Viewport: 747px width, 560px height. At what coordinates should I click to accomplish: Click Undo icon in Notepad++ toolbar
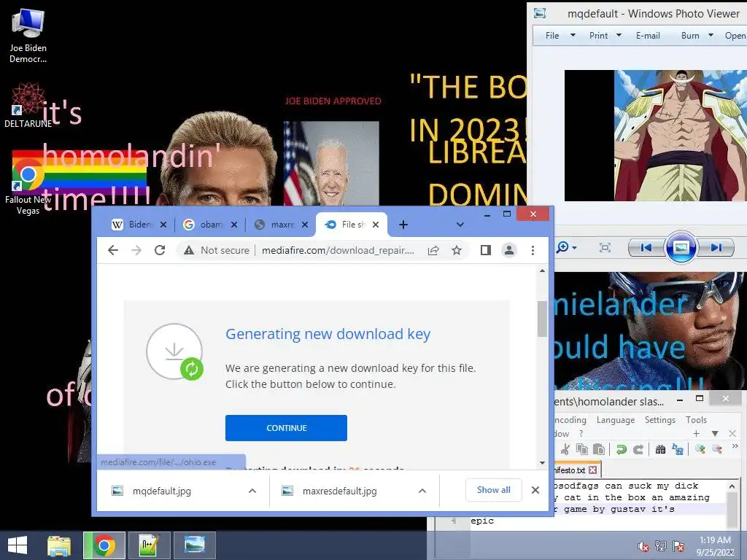point(621,449)
